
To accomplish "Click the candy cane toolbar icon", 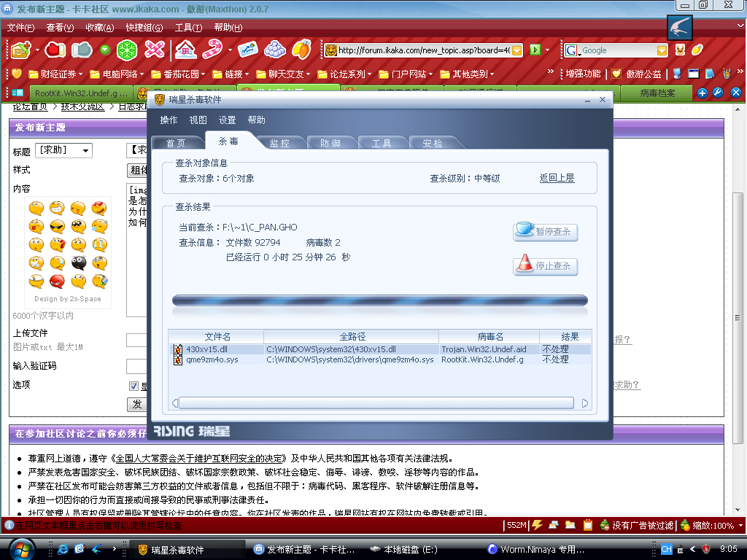I will [x=212, y=50].
